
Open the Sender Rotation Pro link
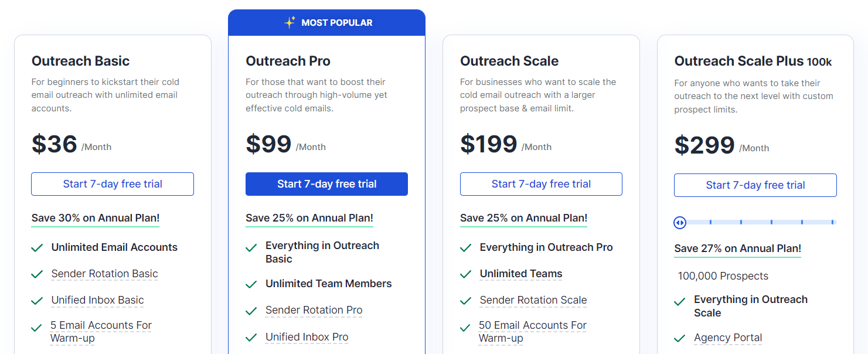314,310
